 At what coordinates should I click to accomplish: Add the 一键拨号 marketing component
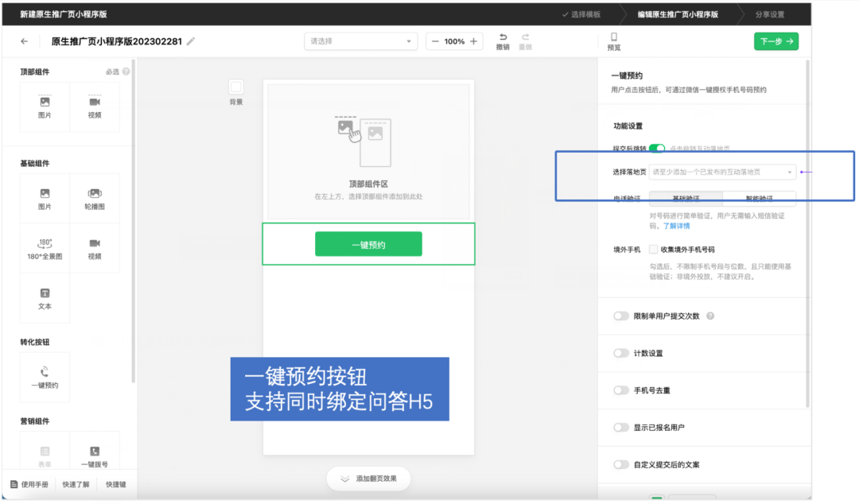coord(95,451)
